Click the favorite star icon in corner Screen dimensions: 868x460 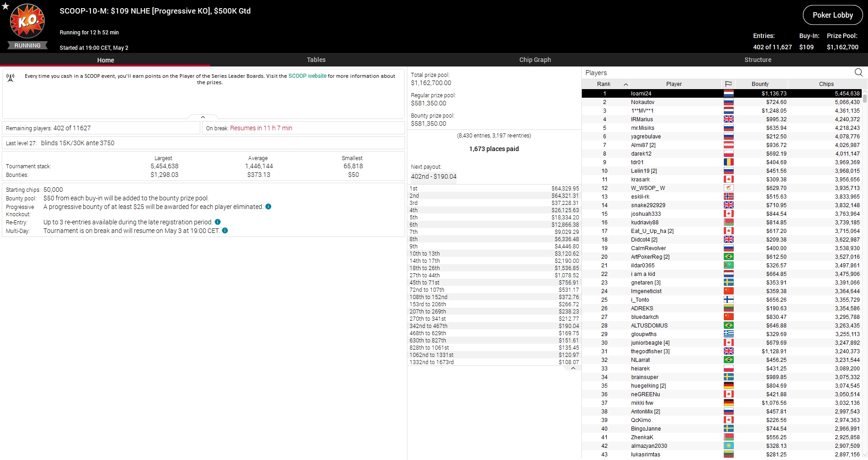click(x=5, y=6)
